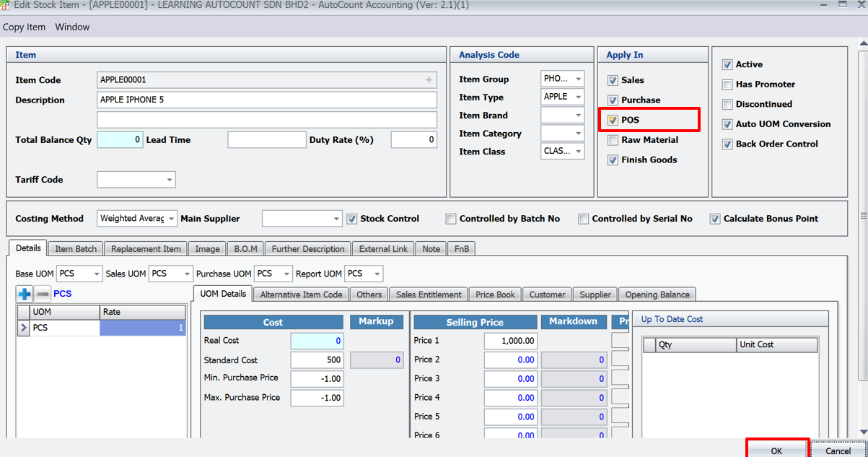
Task: Click the OK button
Action: pyautogui.click(x=776, y=450)
